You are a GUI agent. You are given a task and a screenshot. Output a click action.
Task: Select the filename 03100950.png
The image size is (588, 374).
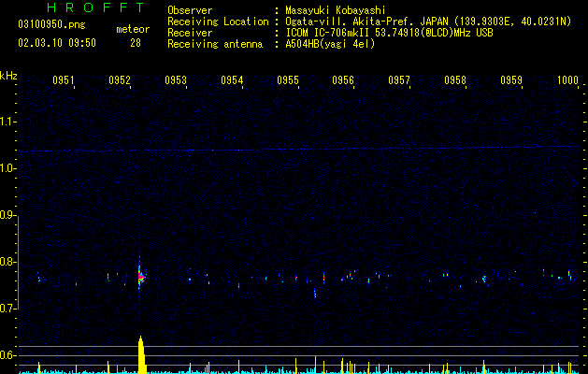(51, 24)
